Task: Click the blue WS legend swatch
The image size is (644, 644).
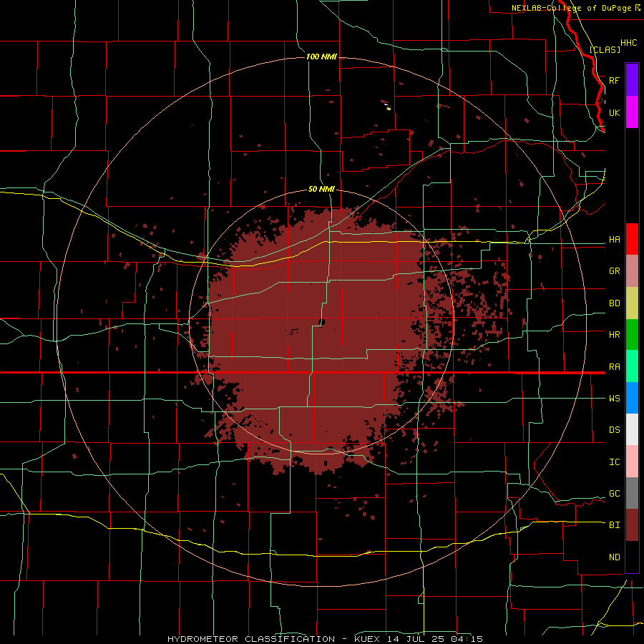Action: point(632,398)
